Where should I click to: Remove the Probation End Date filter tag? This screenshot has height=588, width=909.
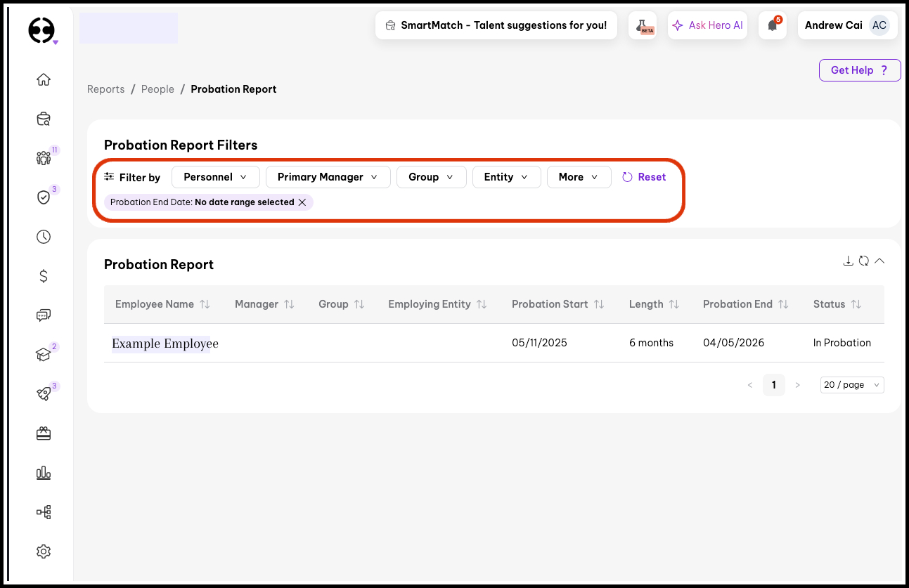click(302, 202)
